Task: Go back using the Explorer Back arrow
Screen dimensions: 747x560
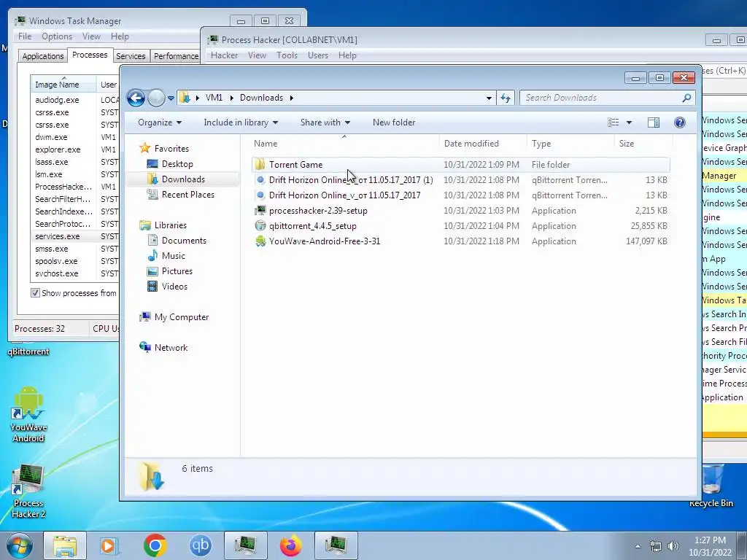Action: coord(136,98)
